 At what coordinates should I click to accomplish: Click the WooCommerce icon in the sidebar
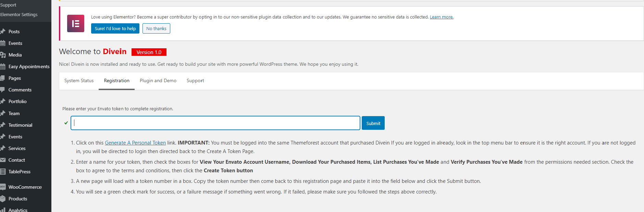coord(3,187)
